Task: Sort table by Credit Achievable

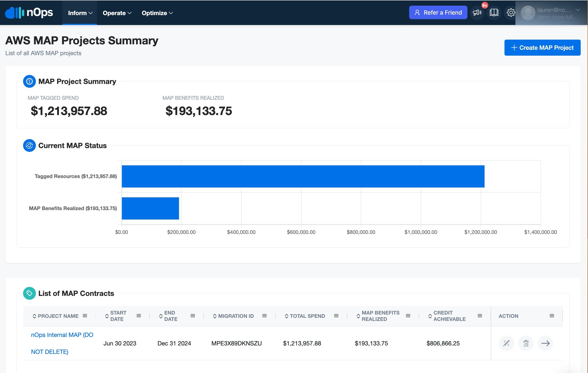Action: [x=447, y=316]
